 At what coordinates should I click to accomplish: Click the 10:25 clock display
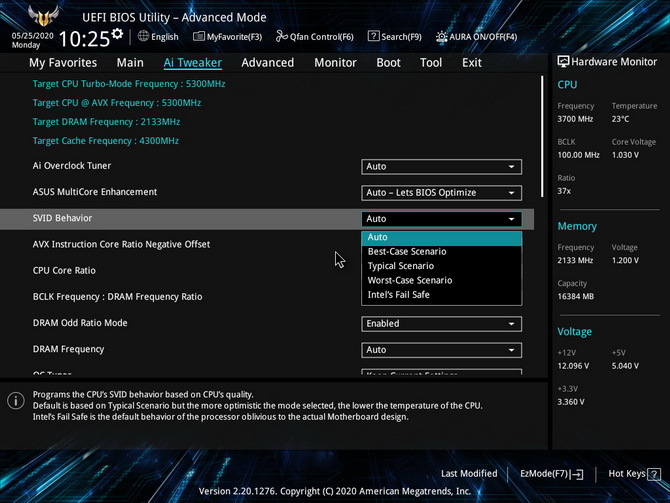point(84,39)
